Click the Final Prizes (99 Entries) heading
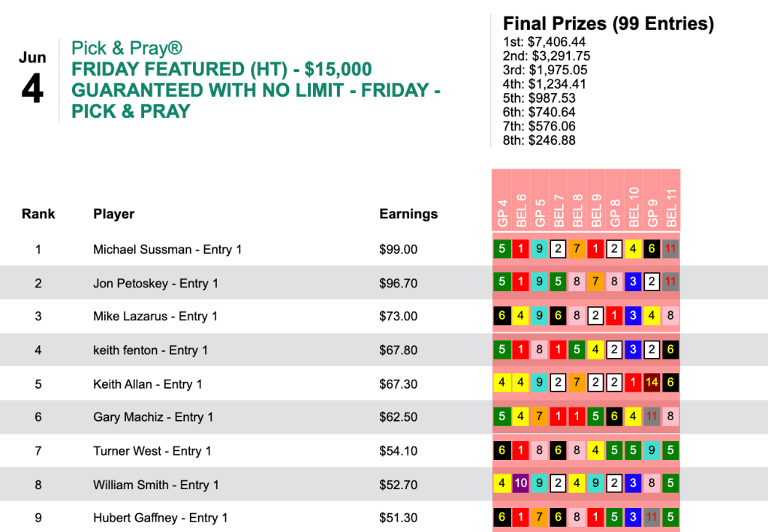Screen dimensions: 768x532 pyautogui.click(x=608, y=23)
